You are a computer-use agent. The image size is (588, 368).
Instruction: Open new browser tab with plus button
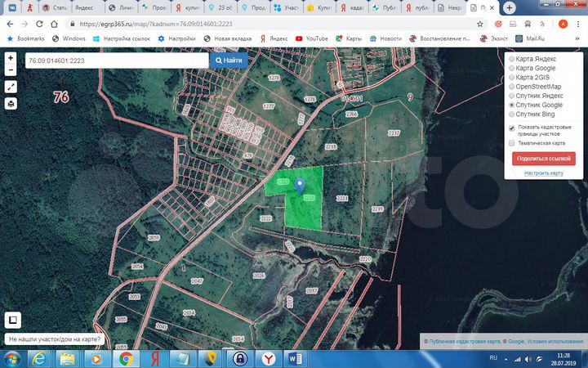[510, 7]
